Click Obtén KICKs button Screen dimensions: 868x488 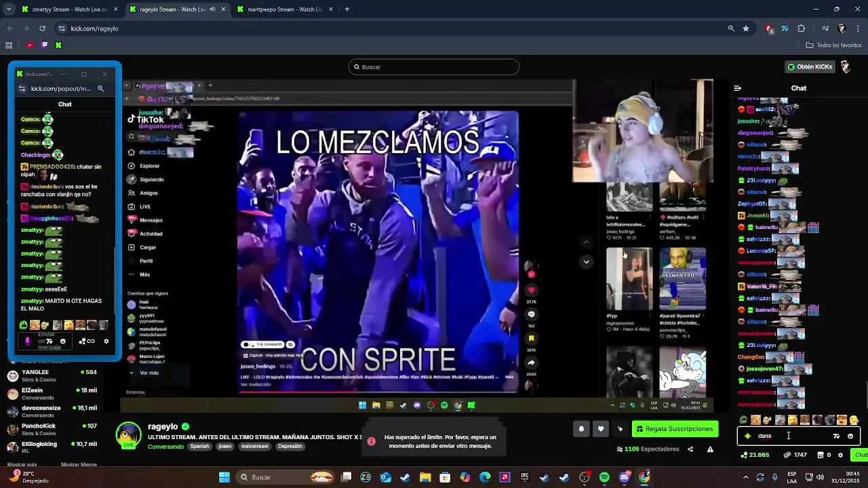[x=809, y=66]
